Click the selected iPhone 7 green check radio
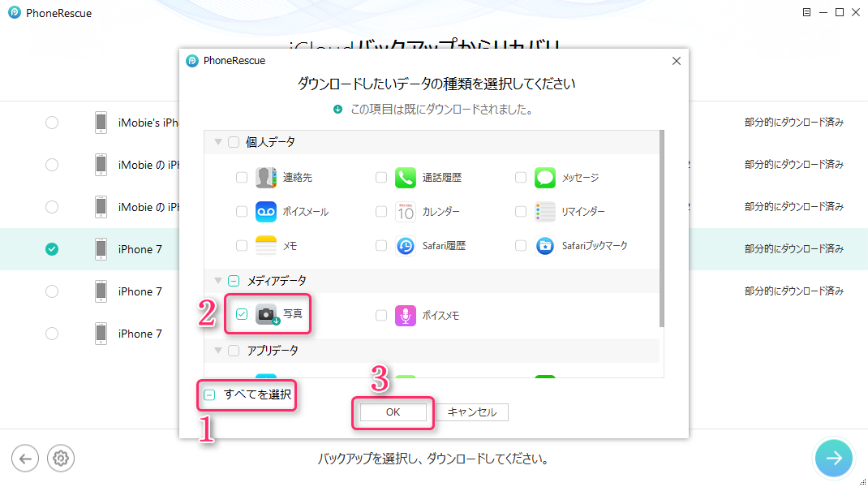 coord(52,249)
